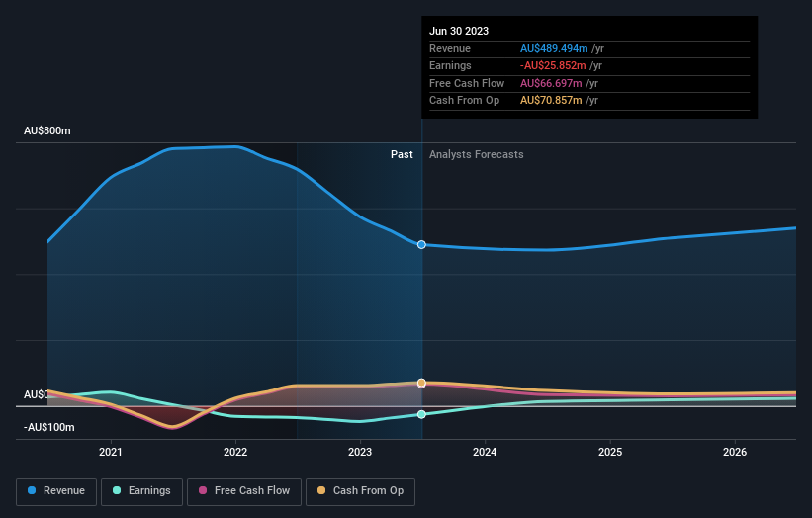This screenshot has width=812, height=518.
Task: Click the Cash From Op label in tooltip
Action: coord(465,101)
